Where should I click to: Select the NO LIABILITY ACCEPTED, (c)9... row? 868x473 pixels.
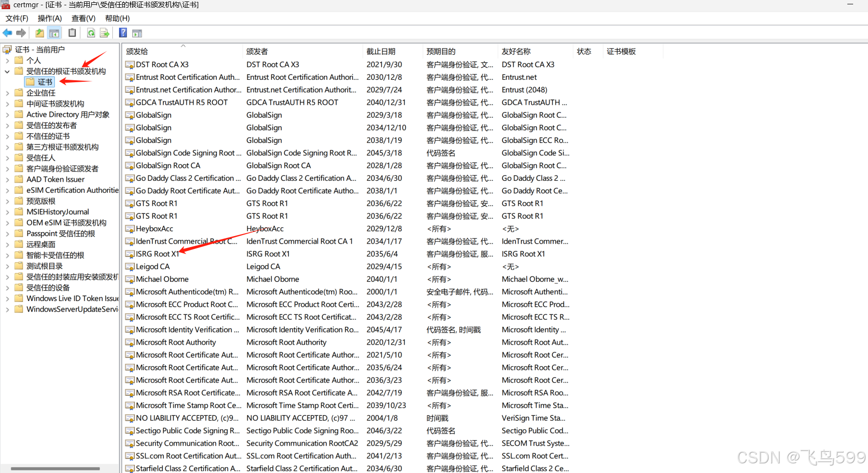click(347, 418)
